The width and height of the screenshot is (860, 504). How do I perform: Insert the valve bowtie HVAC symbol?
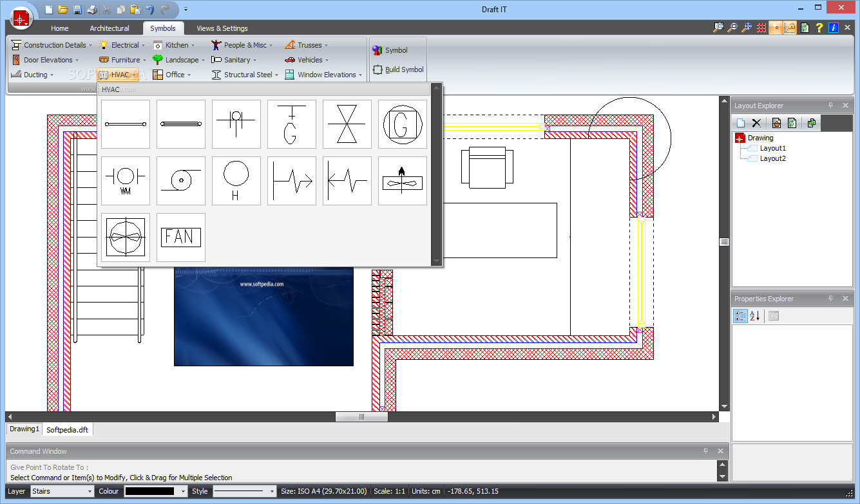(347, 124)
